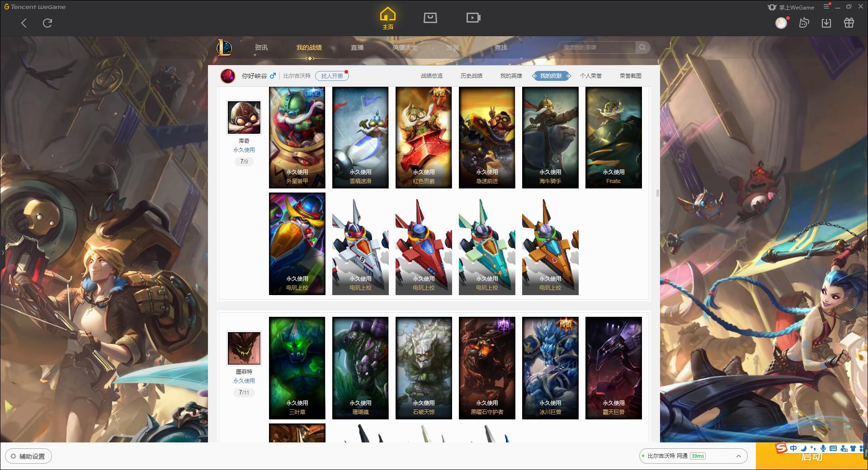The width and height of the screenshot is (868, 470).
Task: Click the 墨菲特 champion portrait
Action: click(x=244, y=348)
